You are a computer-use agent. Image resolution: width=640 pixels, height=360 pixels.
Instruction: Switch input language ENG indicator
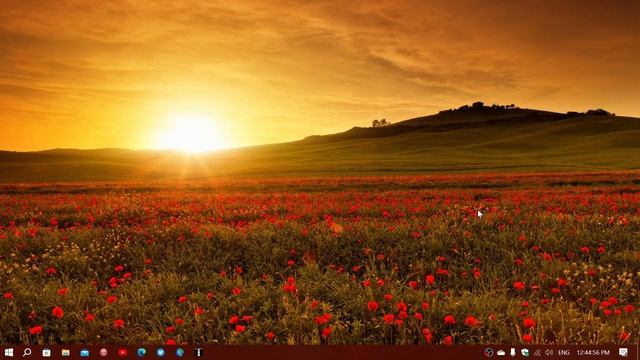click(564, 353)
